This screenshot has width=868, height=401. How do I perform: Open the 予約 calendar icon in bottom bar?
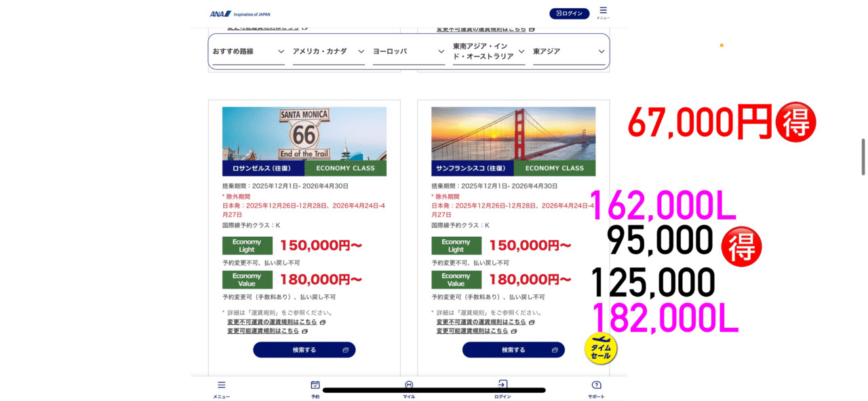(315, 389)
